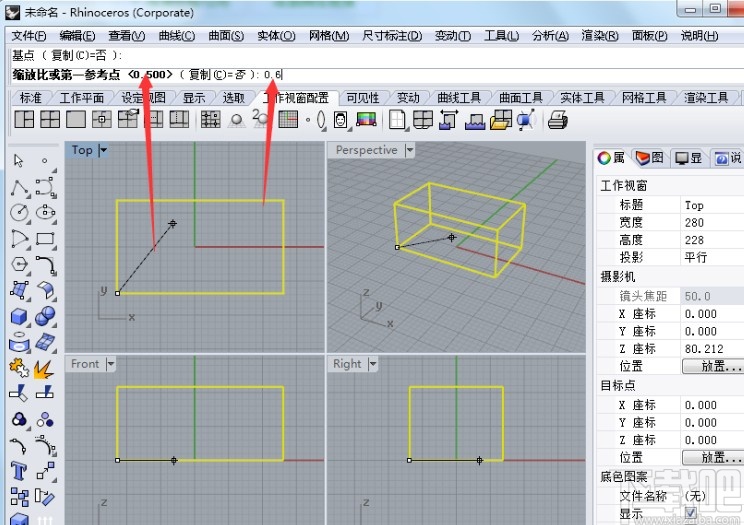The height and width of the screenshot is (525, 744).
Task: Switch to the 工作平面 toolbar tab
Action: click(82, 98)
